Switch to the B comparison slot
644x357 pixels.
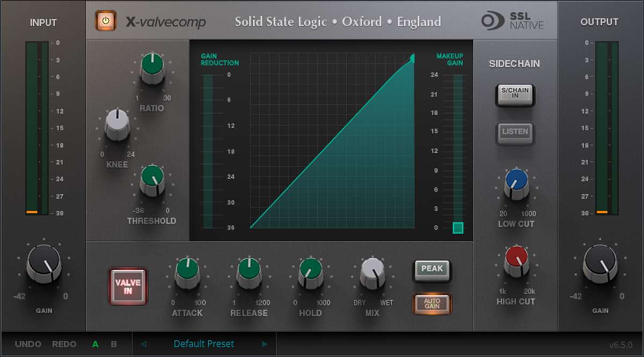pyautogui.click(x=114, y=344)
